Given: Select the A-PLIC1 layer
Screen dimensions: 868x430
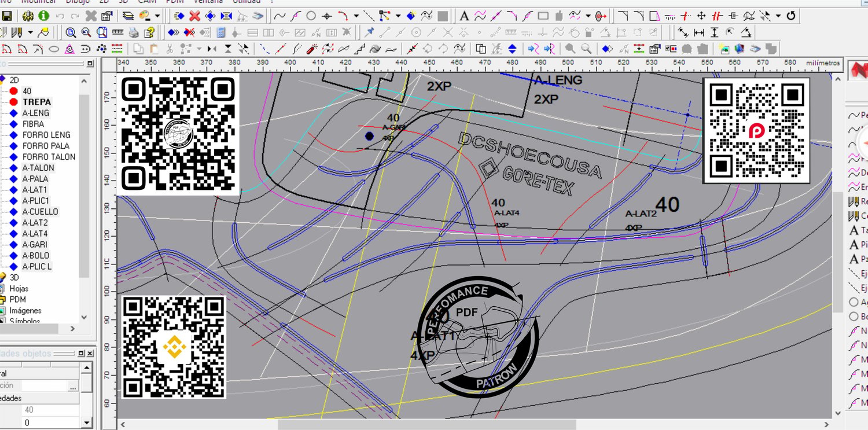Looking at the screenshot, I should point(36,201).
